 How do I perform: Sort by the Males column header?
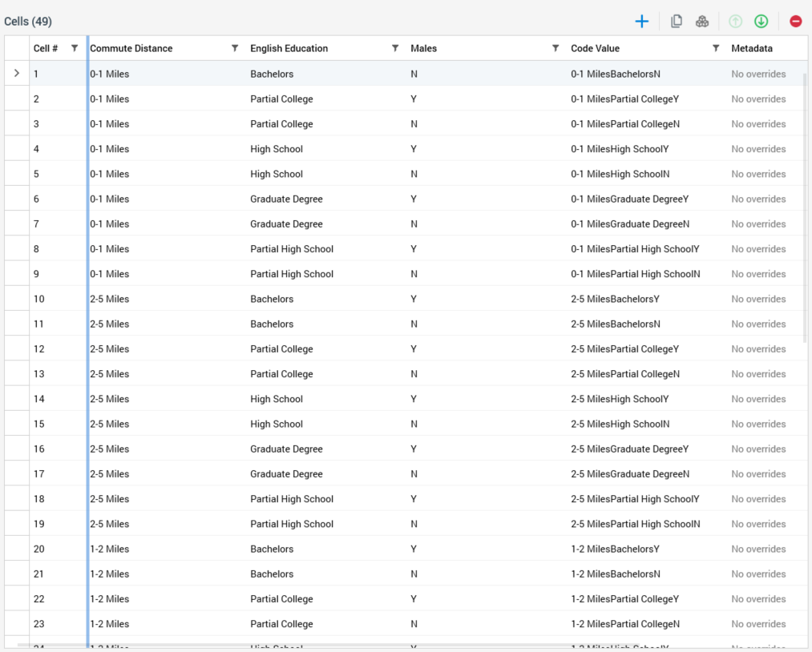424,48
